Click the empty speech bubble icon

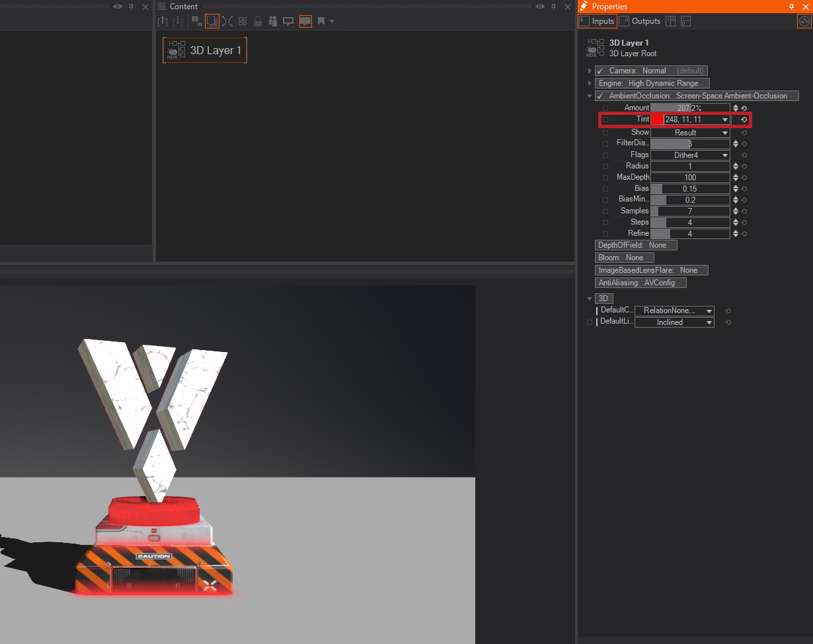(288, 21)
